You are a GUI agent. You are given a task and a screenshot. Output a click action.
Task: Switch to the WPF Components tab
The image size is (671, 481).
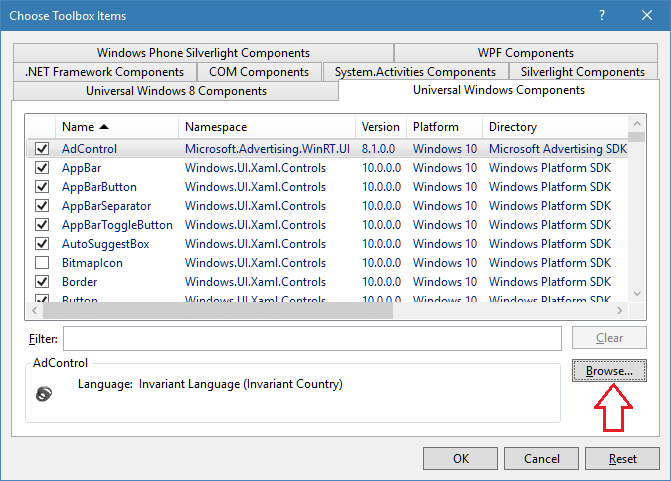coord(525,53)
